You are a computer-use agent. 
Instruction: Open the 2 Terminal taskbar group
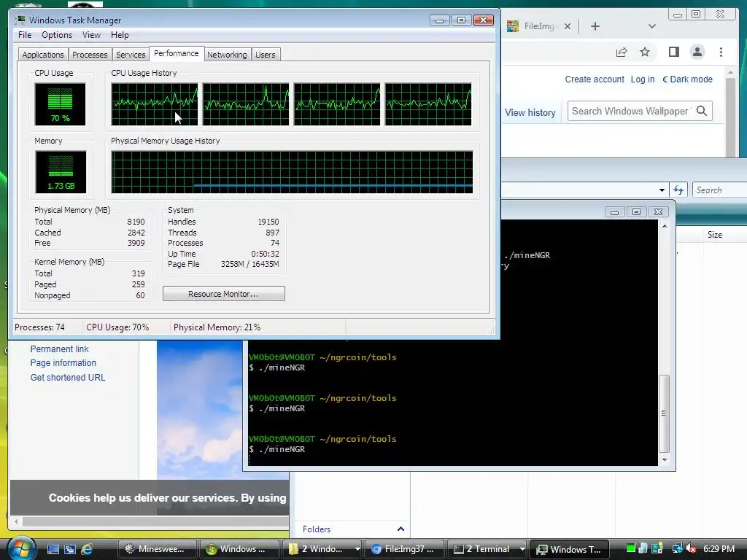488,549
